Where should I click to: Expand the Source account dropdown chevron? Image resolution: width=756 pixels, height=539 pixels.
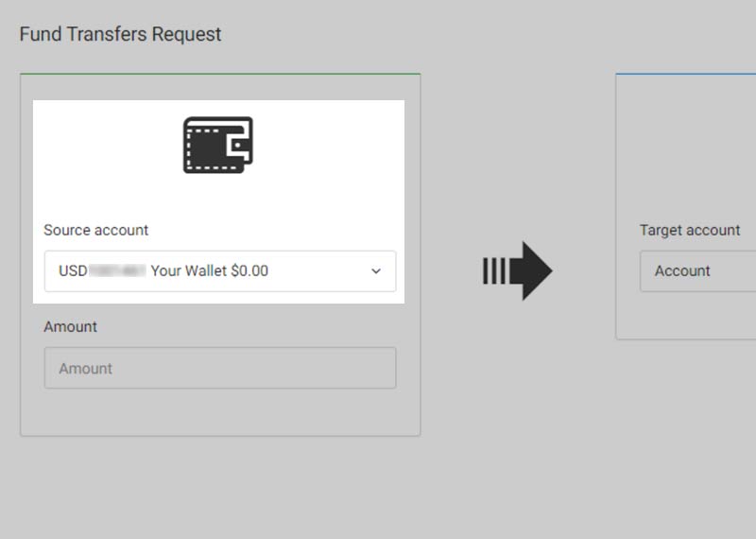(x=376, y=271)
